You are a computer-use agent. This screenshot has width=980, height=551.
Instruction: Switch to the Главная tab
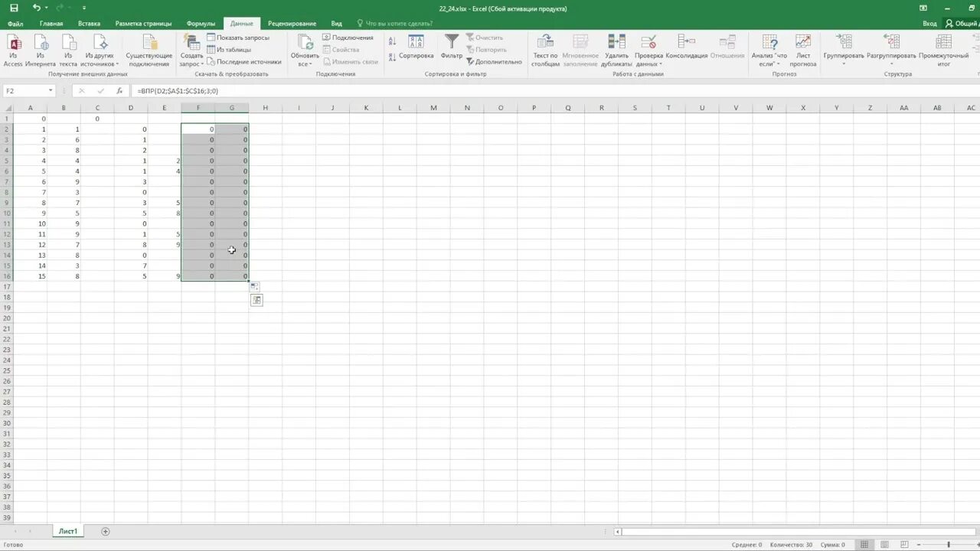(x=51, y=24)
